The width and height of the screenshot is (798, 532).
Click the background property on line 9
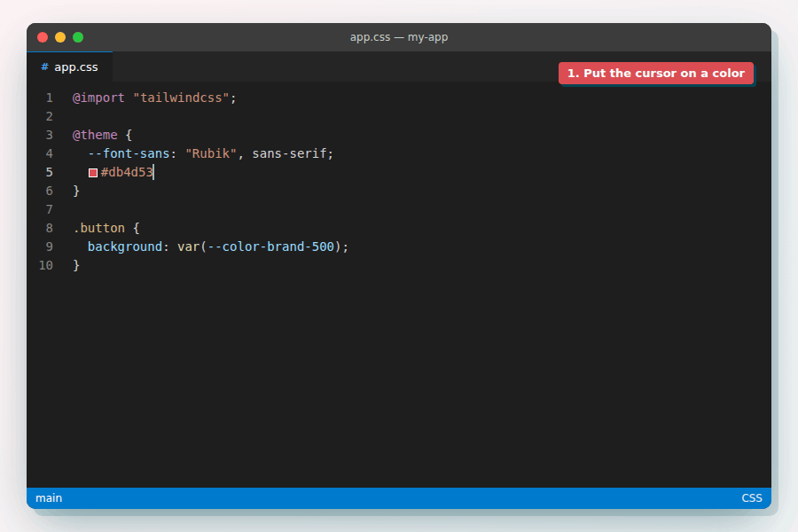click(125, 246)
